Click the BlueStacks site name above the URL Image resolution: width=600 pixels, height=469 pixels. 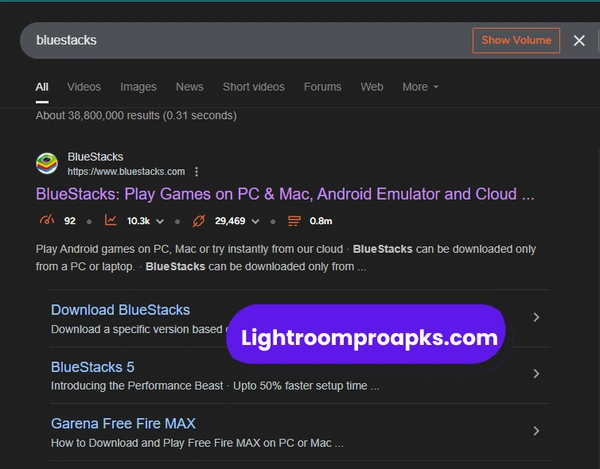(x=95, y=157)
